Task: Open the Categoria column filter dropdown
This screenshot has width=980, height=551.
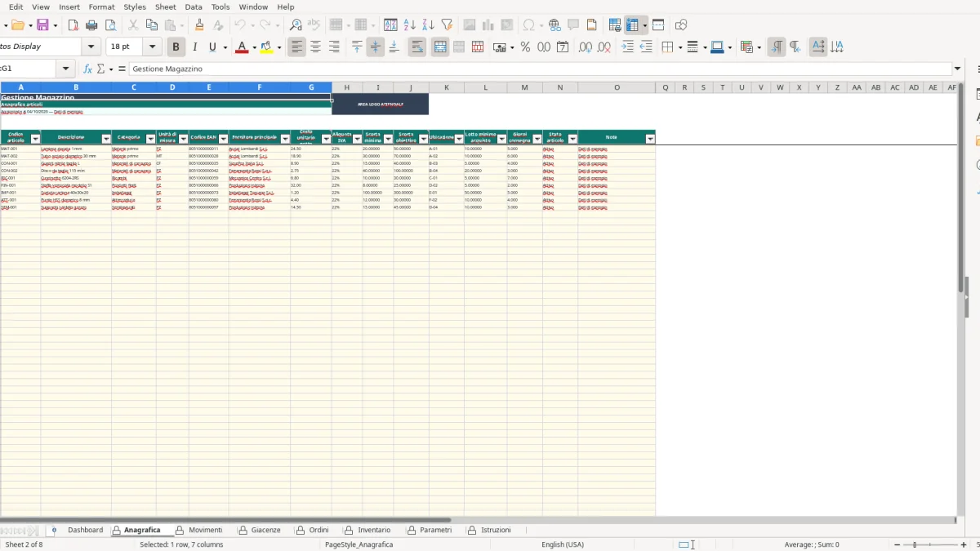Action: pos(150,140)
